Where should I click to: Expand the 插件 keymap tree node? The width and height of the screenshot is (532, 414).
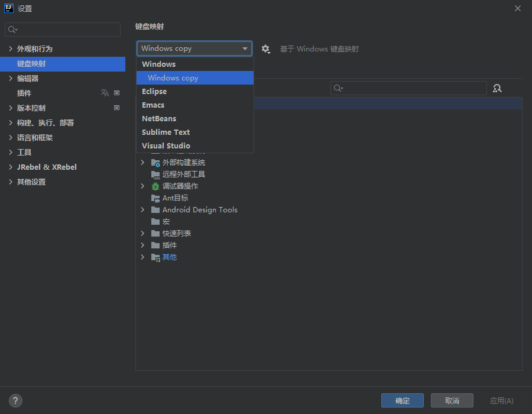click(x=142, y=245)
